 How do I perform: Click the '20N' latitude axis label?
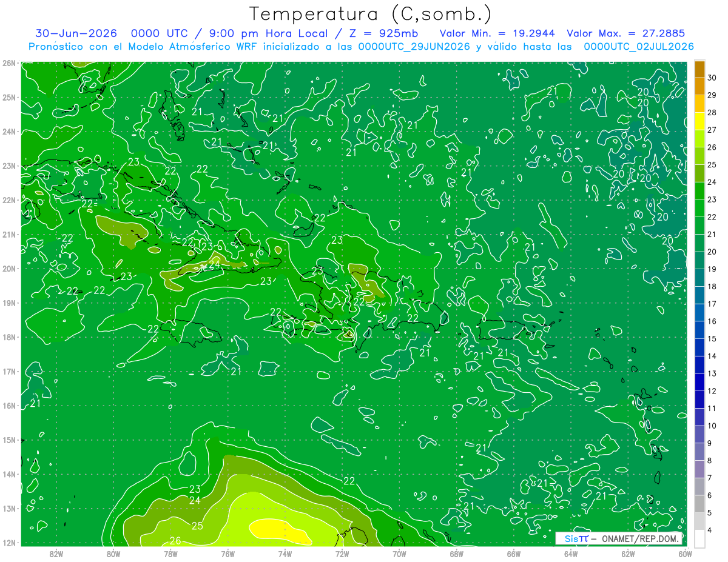point(8,269)
